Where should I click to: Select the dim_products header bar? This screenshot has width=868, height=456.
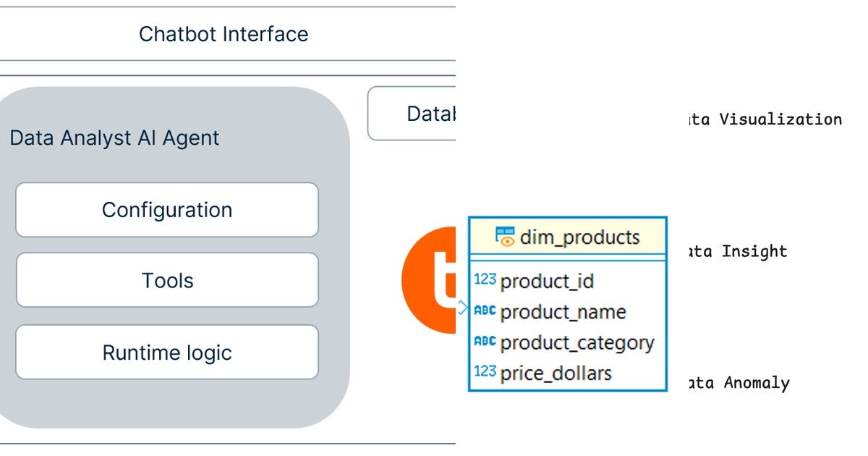pyautogui.click(x=568, y=237)
